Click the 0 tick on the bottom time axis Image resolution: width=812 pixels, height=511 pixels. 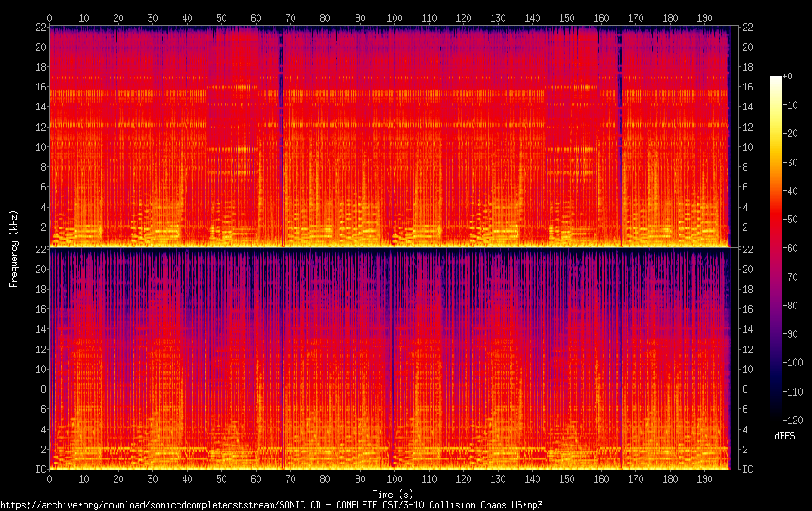click(49, 479)
